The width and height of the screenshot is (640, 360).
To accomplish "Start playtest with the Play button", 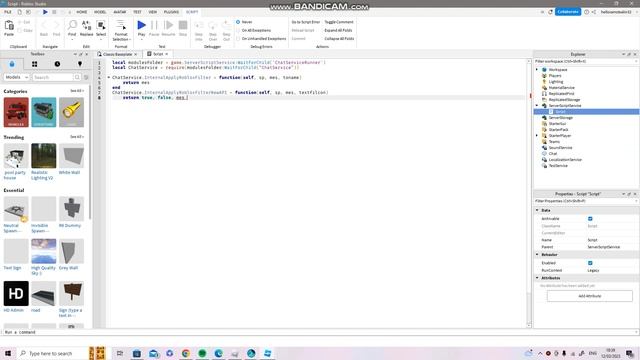I will [141, 25].
